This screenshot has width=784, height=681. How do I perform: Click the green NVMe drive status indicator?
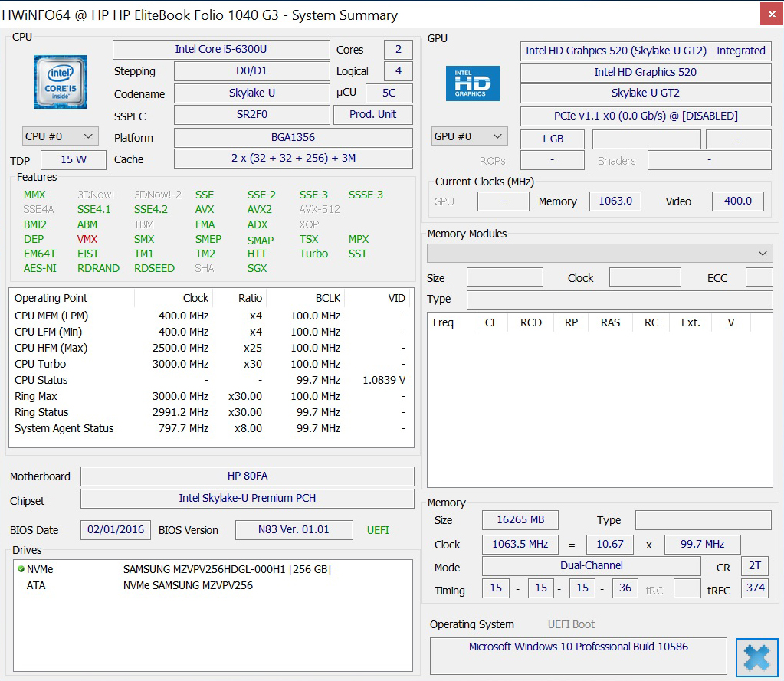tap(21, 568)
